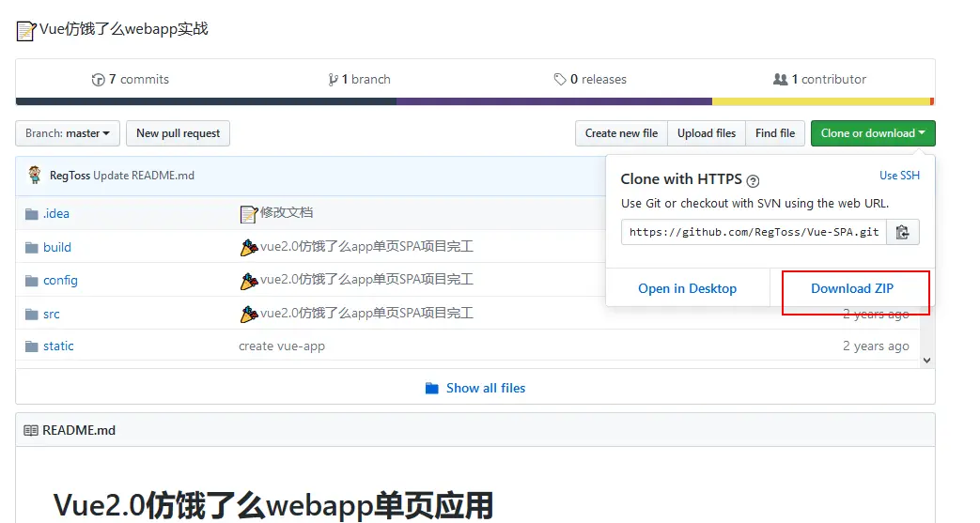Click config row's vue2.0 commit message
Screen dimensions: 980x523
pyautogui.click(x=366, y=280)
